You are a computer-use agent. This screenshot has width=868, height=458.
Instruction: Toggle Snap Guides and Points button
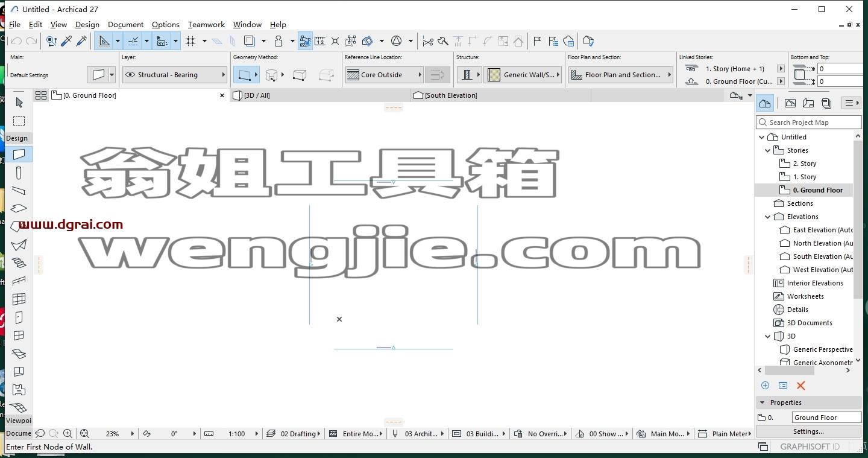point(133,41)
